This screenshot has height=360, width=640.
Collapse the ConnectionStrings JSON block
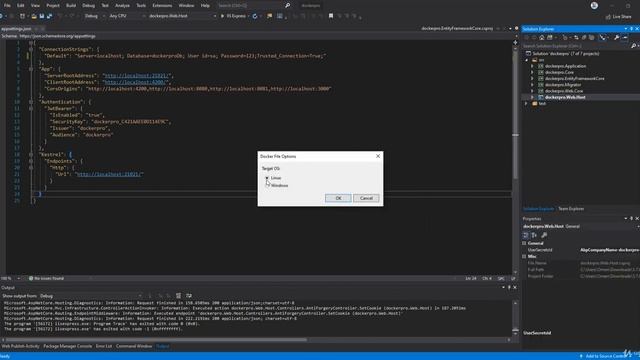tap(31, 49)
